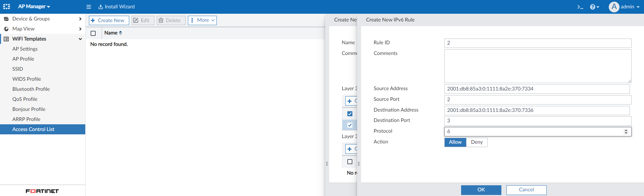Open the More actions dropdown

[x=202, y=20]
